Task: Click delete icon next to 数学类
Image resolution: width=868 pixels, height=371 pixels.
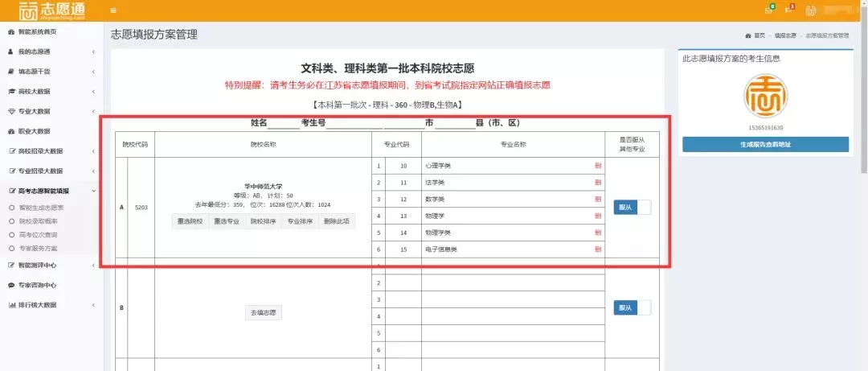Action: coord(597,199)
